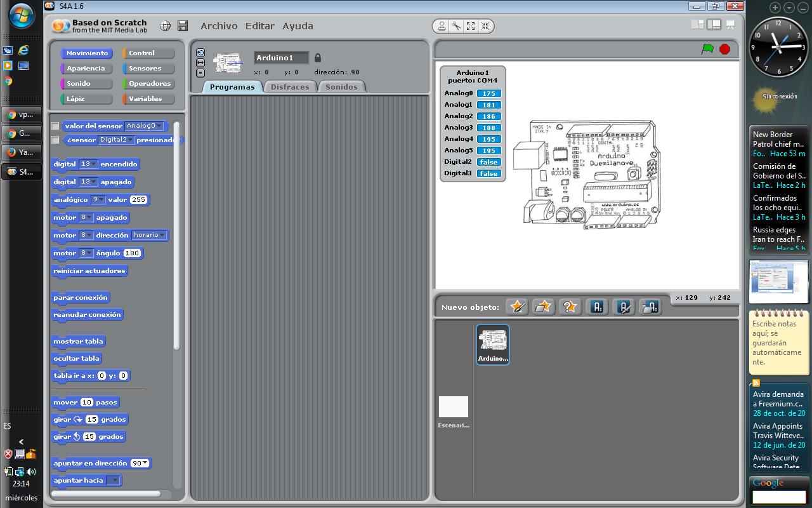Paint a new sprite
This screenshot has height=508, width=812.
(516, 307)
